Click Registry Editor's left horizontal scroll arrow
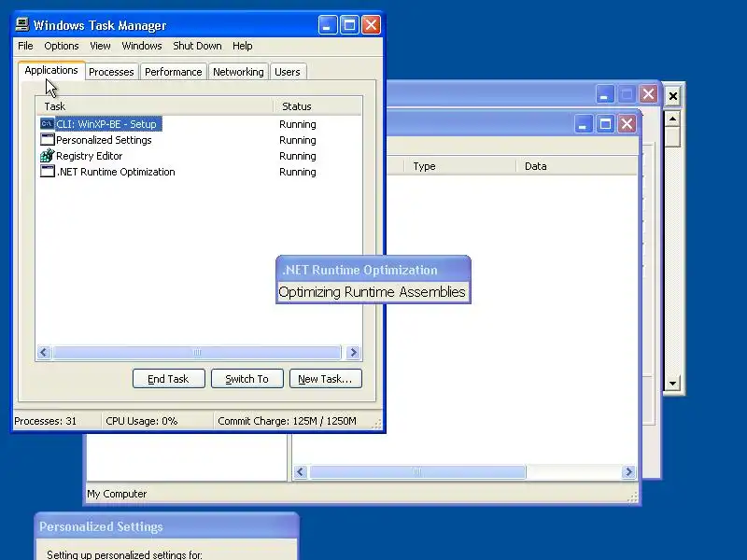 [300, 472]
